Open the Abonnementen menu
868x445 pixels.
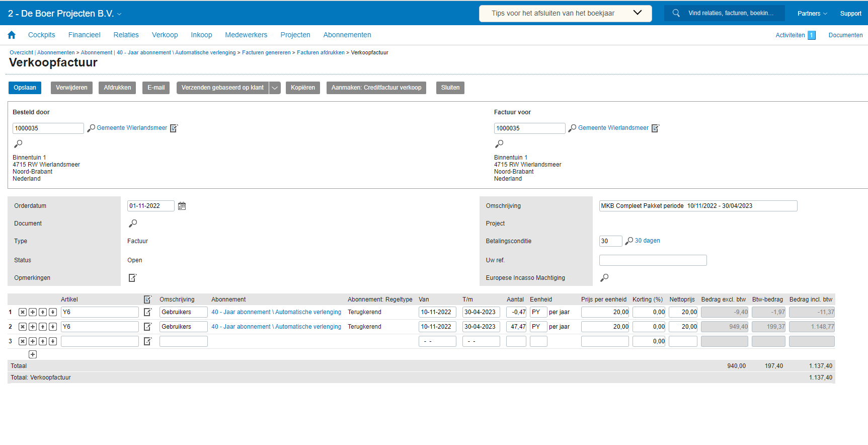pyautogui.click(x=347, y=35)
